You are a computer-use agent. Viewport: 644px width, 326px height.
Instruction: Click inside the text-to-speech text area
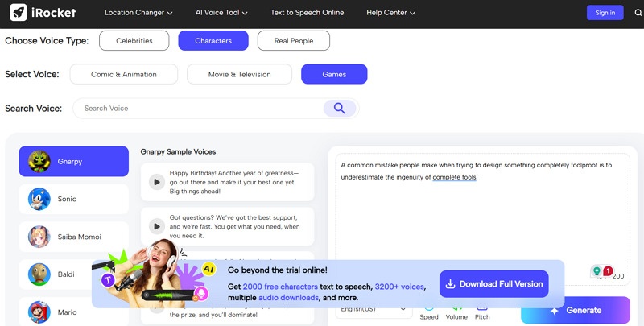482,219
